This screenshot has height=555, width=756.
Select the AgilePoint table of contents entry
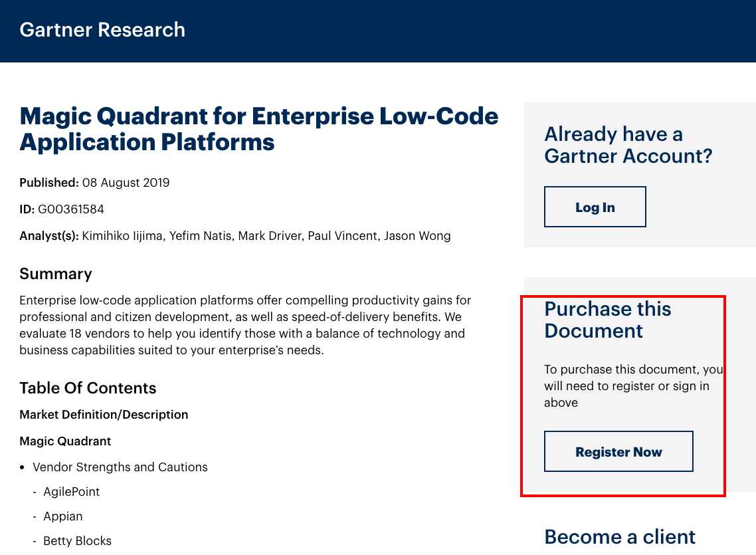coord(72,492)
